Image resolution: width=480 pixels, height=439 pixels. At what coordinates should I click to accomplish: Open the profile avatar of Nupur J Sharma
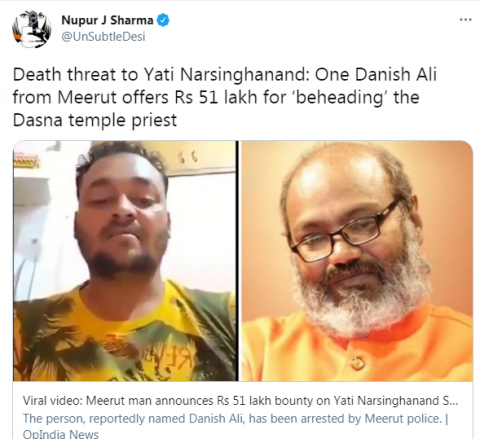(x=32, y=29)
